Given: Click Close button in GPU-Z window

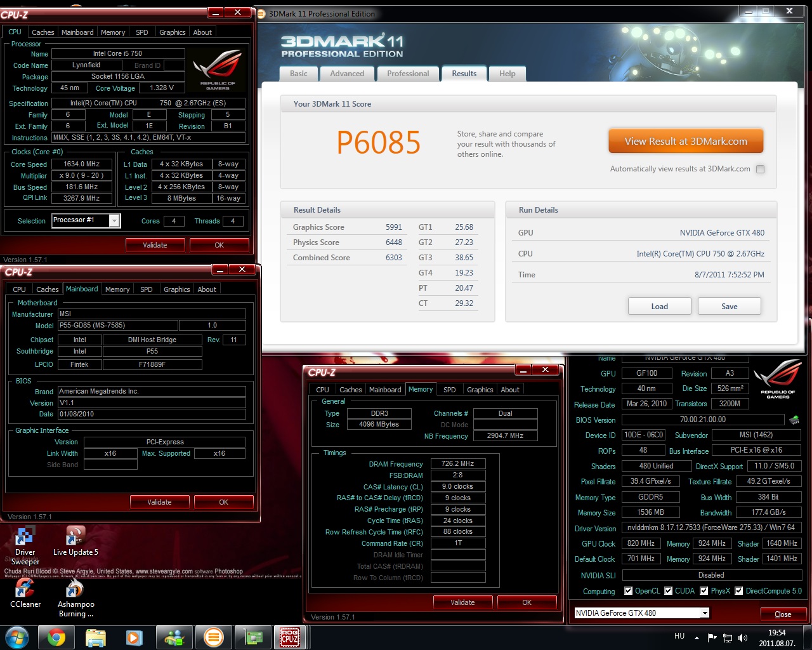Looking at the screenshot, I should point(783,614).
